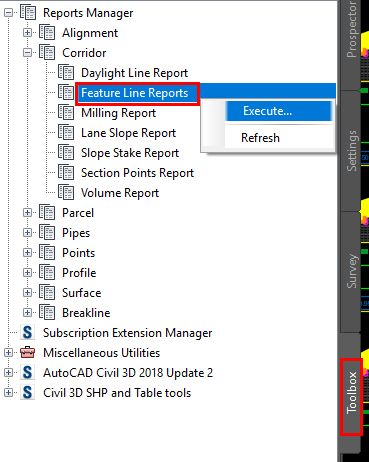Select the Milling Report item
The height and width of the screenshot is (462, 369).
118,113
